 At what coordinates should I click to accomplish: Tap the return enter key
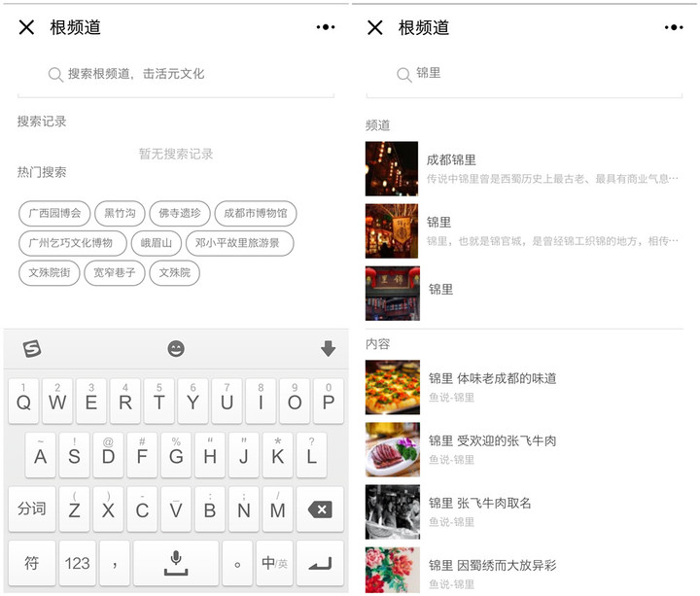pos(320,563)
